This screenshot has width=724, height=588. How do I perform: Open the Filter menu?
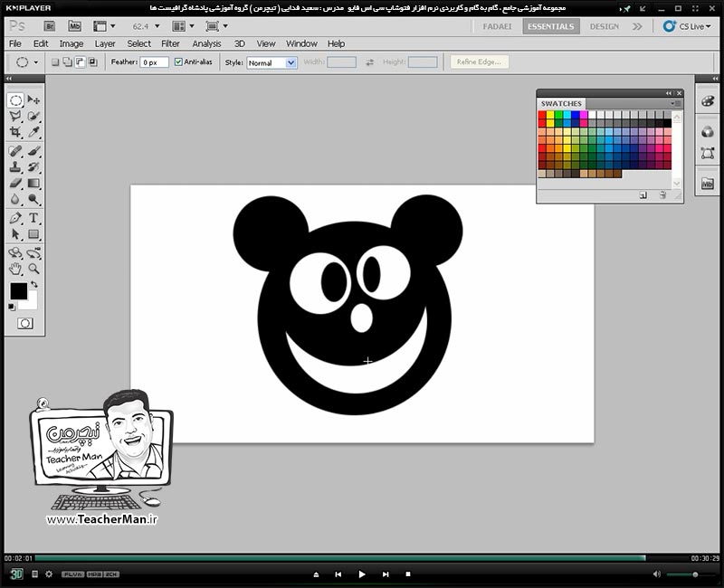pyautogui.click(x=170, y=43)
